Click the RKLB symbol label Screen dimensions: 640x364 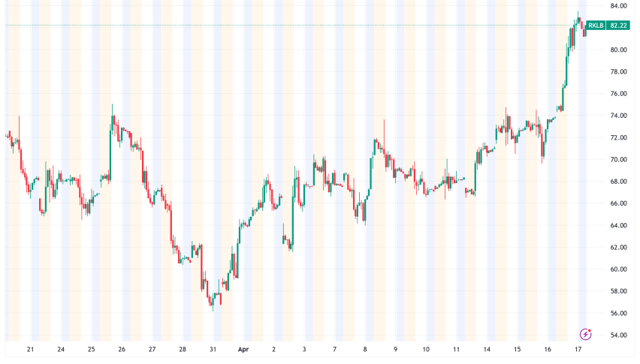596,26
